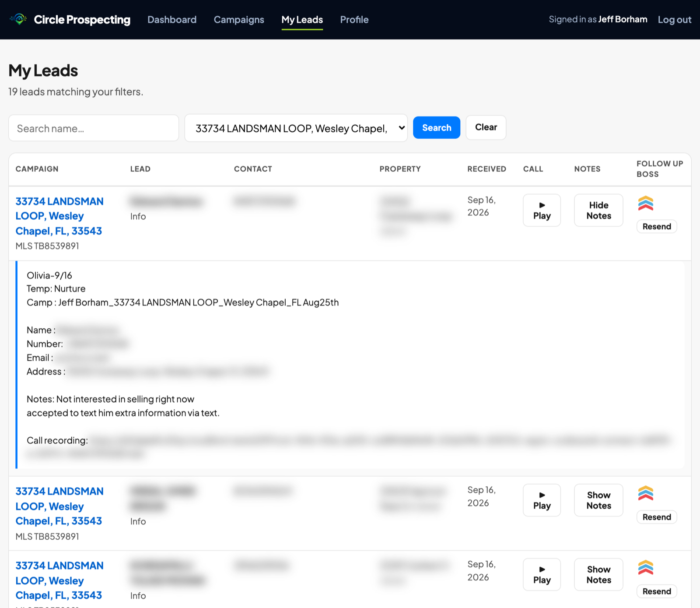Click the CAMPAIGN column header
Image resolution: width=700 pixels, height=608 pixels.
pyautogui.click(x=37, y=169)
